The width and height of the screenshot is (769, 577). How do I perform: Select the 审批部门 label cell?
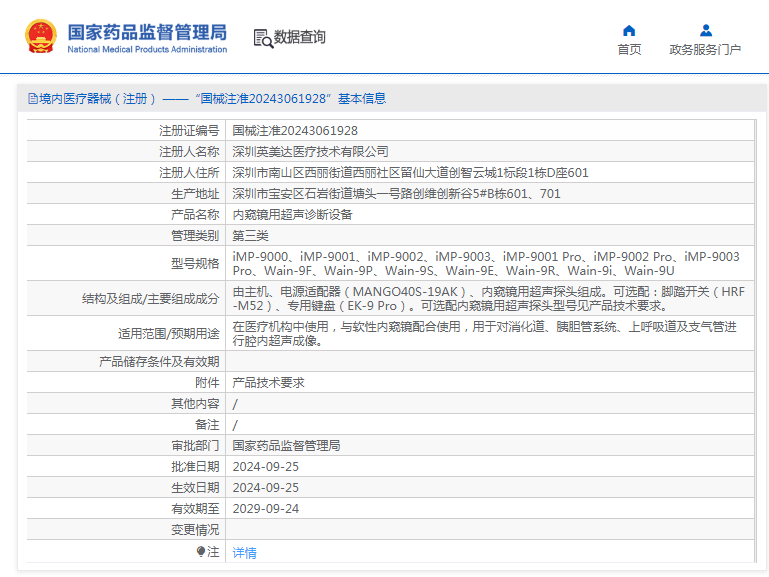(126, 446)
